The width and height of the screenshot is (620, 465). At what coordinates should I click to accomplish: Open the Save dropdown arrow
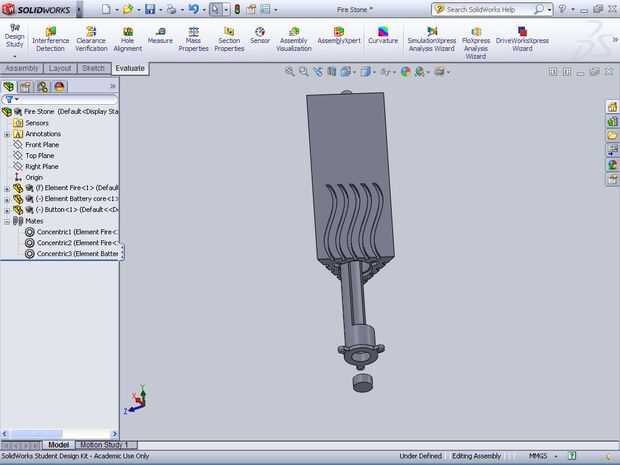[x=161, y=9]
